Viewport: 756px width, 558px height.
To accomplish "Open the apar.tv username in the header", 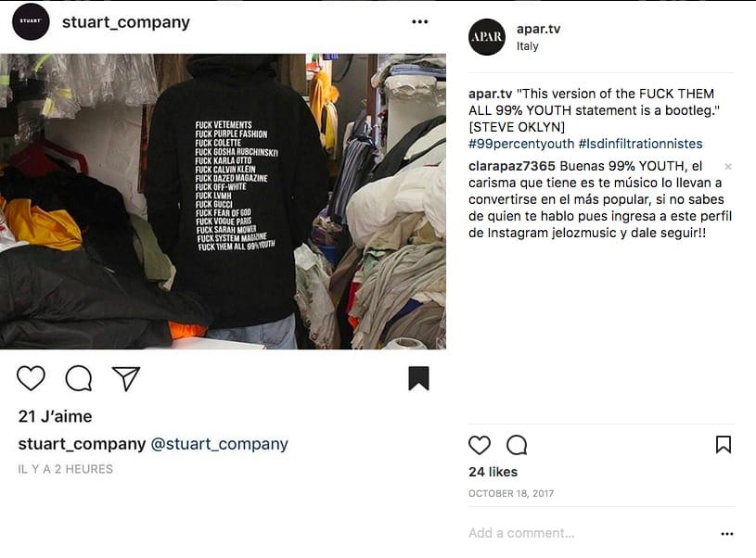I will pyautogui.click(x=538, y=29).
